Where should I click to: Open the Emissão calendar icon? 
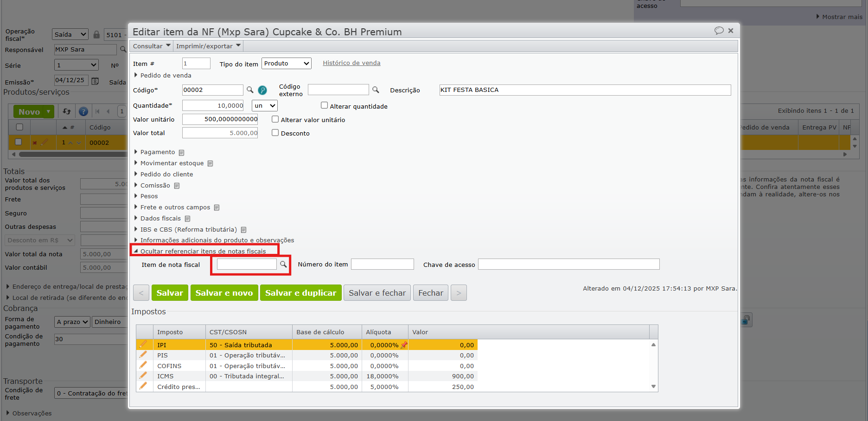(95, 81)
